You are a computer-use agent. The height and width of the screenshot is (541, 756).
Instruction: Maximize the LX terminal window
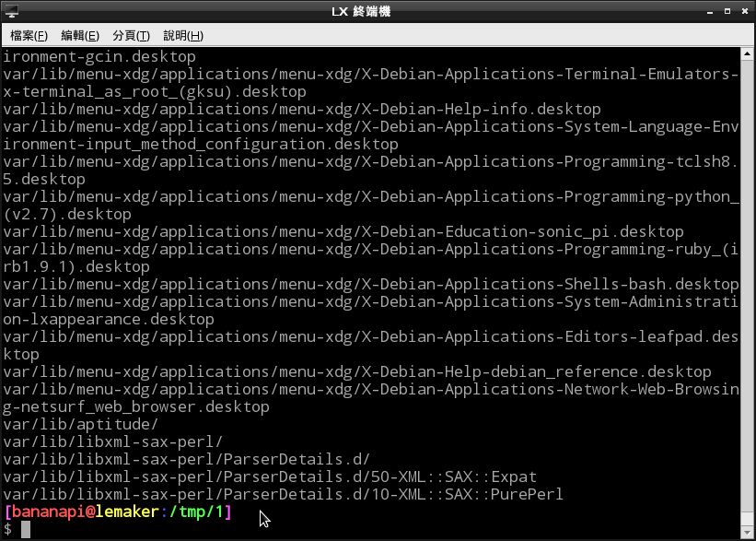[x=727, y=11]
